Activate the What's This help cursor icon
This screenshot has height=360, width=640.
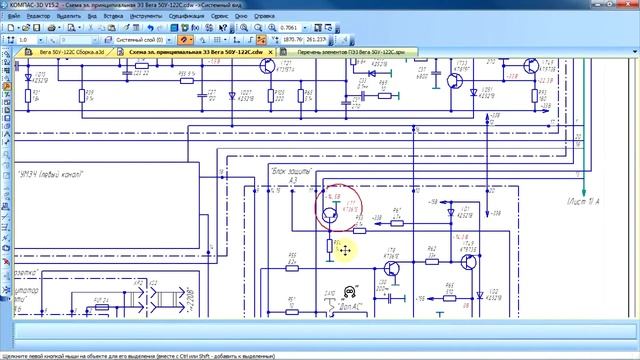click(222, 28)
